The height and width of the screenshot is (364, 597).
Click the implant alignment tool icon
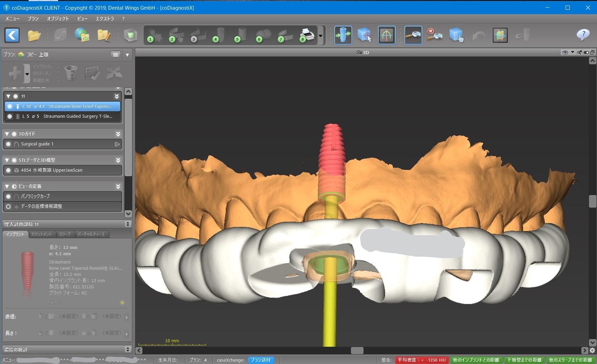343,35
